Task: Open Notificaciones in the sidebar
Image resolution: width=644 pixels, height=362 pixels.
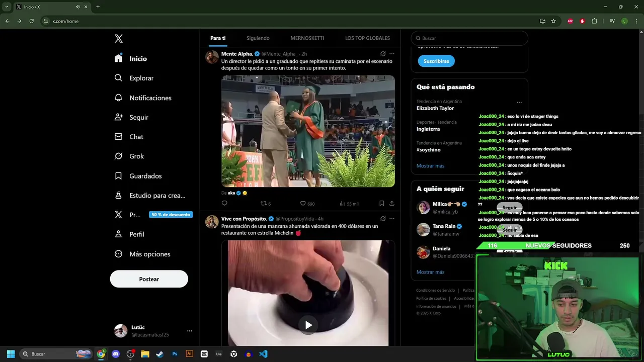Action: [143, 98]
